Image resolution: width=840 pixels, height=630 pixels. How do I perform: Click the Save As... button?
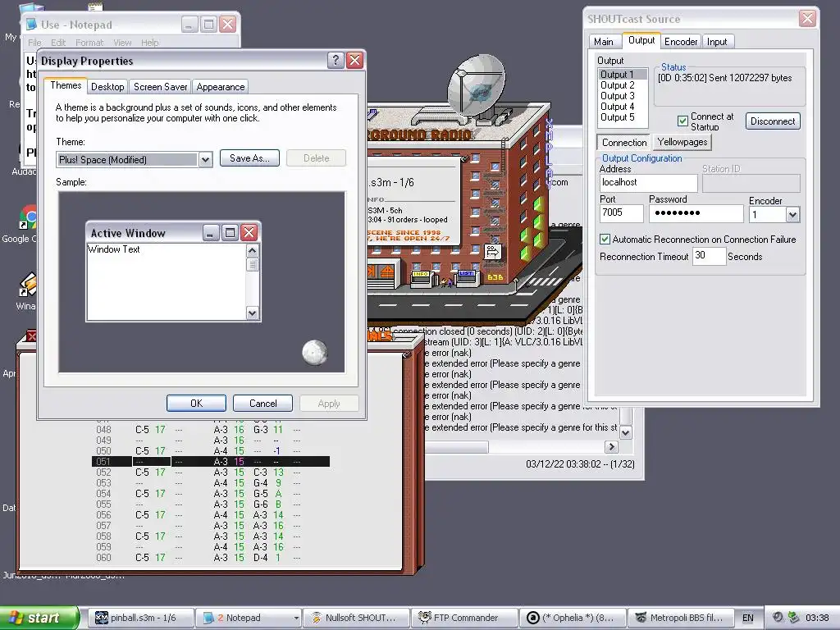249,158
